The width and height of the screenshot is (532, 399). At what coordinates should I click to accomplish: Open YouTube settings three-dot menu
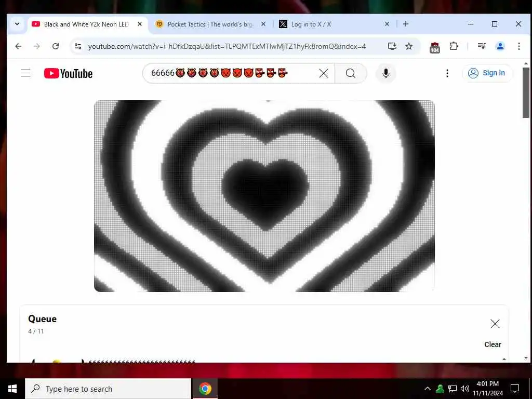[447, 73]
